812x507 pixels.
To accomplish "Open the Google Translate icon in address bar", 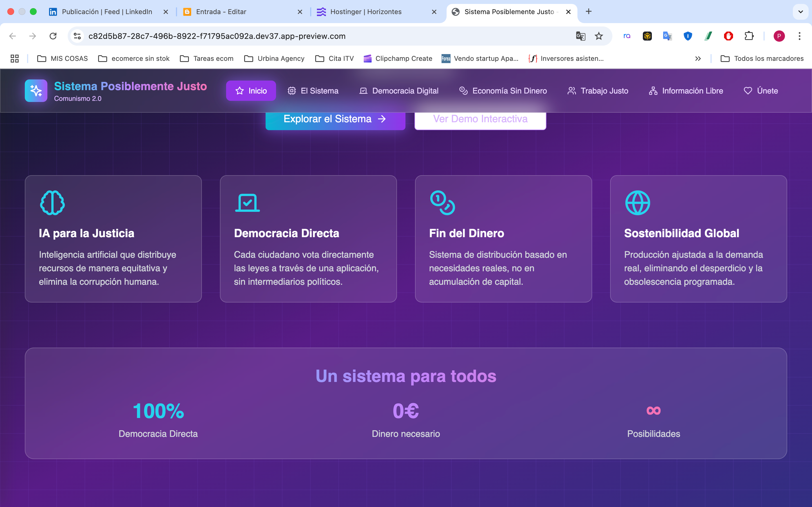I will tap(581, 36).
